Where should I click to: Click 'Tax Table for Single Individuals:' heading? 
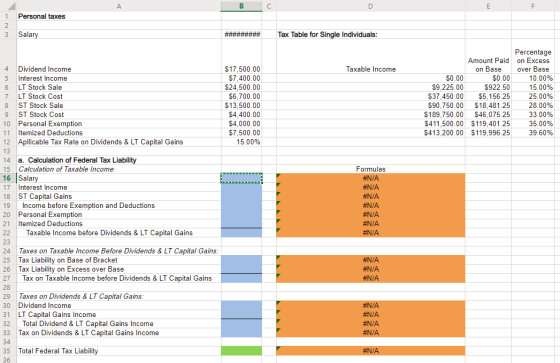pos(328,34)
